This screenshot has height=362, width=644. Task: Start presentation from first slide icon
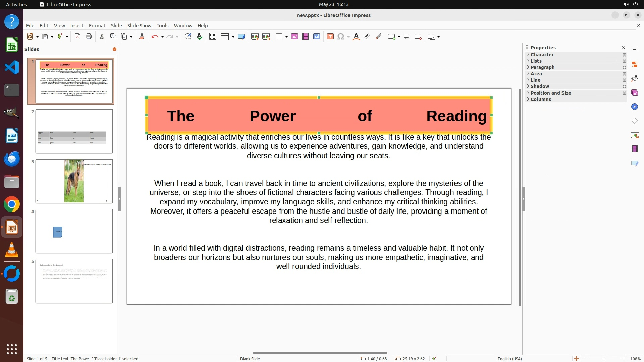(x=255, y=37)
